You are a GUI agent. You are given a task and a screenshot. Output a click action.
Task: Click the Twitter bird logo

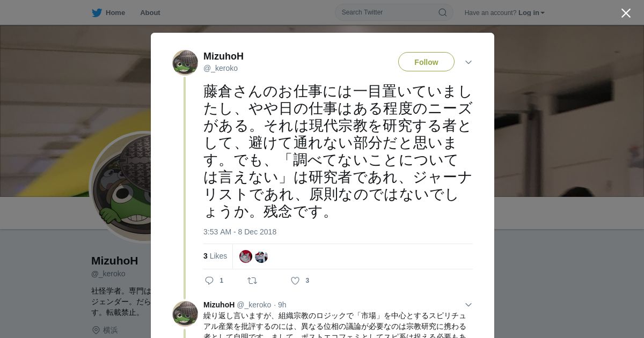pos(97,12)
